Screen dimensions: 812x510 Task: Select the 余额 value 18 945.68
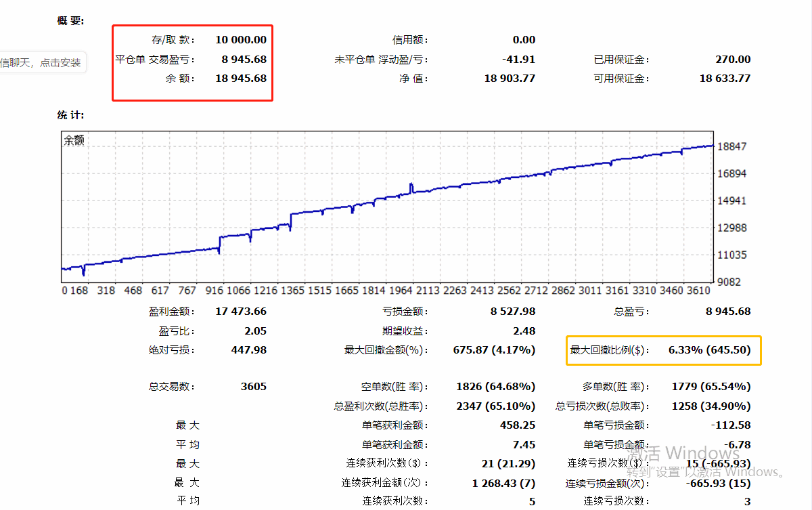tap(241, 79)
